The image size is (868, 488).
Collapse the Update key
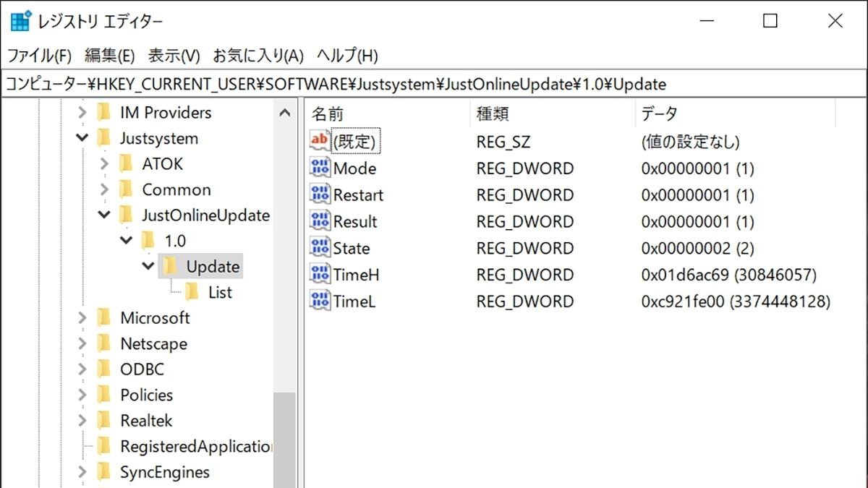pos(149,267)
